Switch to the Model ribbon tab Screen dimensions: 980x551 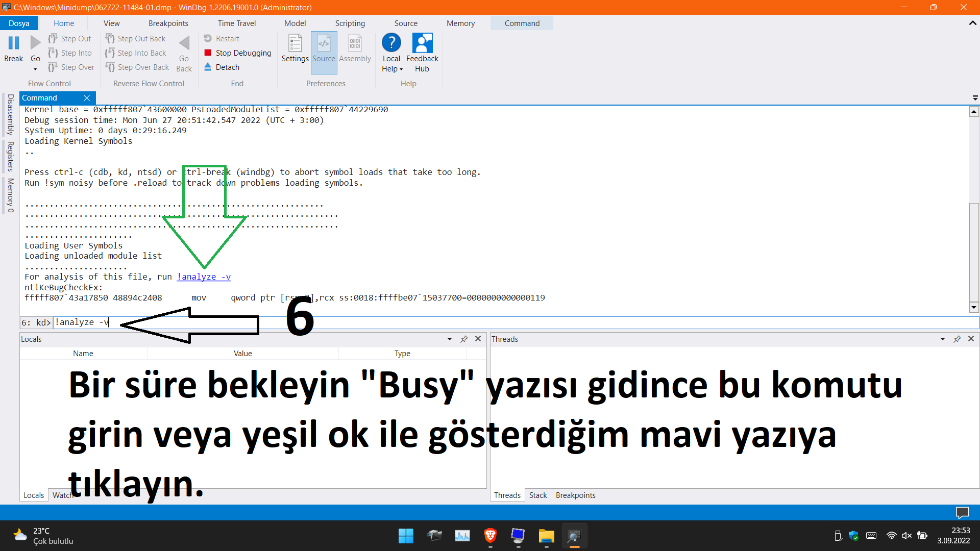tap(295, 23)
